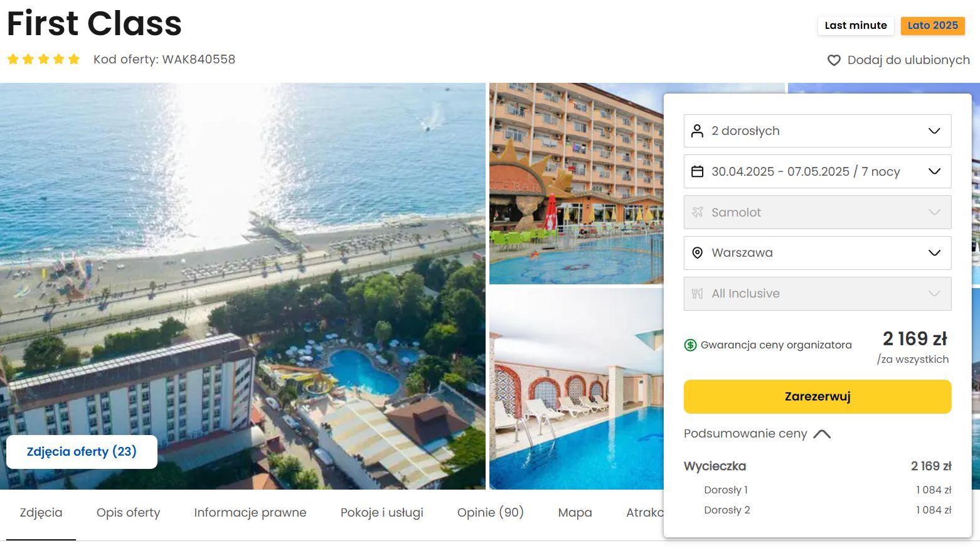
Task: Open the 2 dorosłych travelers dropdown
Action: [818, 131]
